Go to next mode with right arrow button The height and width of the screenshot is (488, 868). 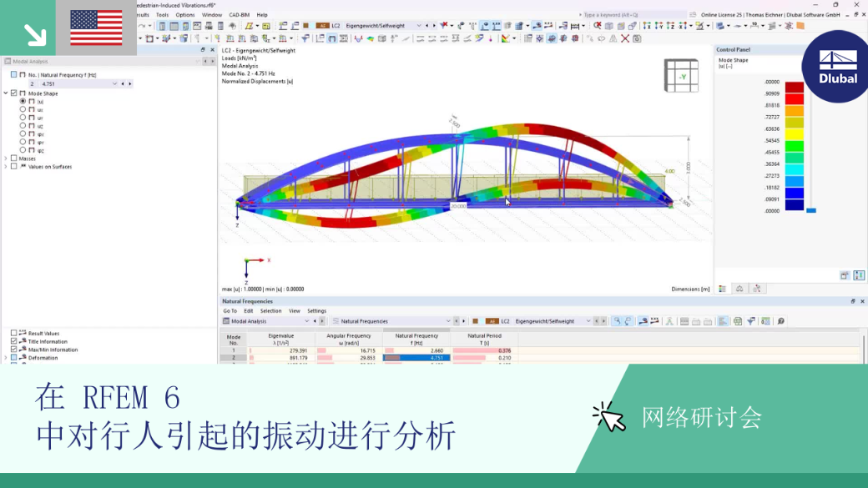click(130, 84)
